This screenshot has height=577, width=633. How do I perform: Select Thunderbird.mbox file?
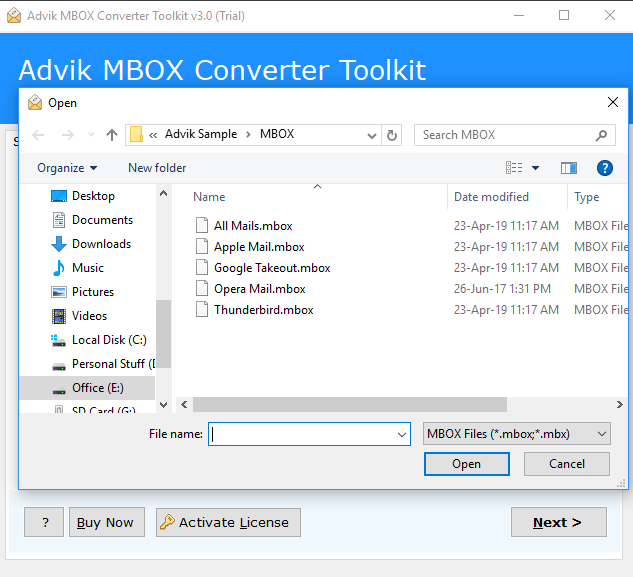pos(263,310)
